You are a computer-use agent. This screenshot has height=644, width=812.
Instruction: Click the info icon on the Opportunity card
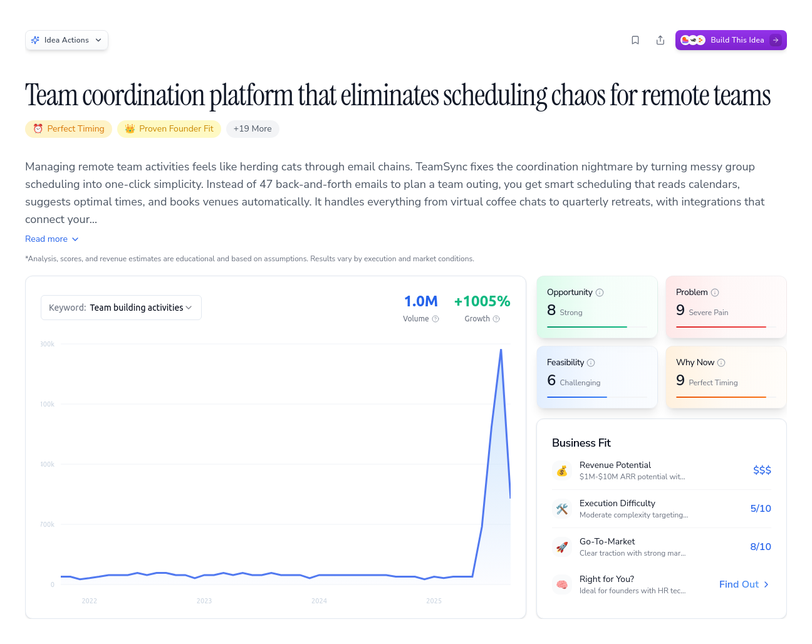click(600, 292)
